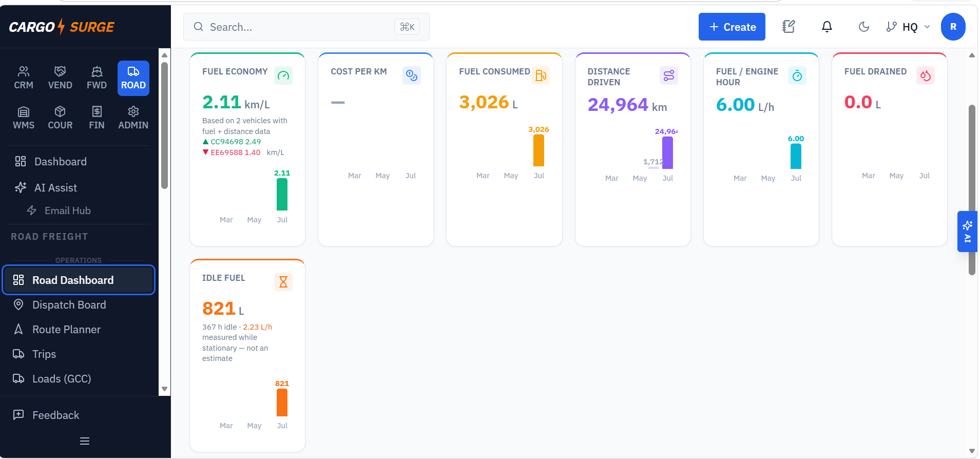Viewport: 980px width, 459px height.
Task: Click the orange Fuel Consumed Jul bar
Action: pos(539,150)
